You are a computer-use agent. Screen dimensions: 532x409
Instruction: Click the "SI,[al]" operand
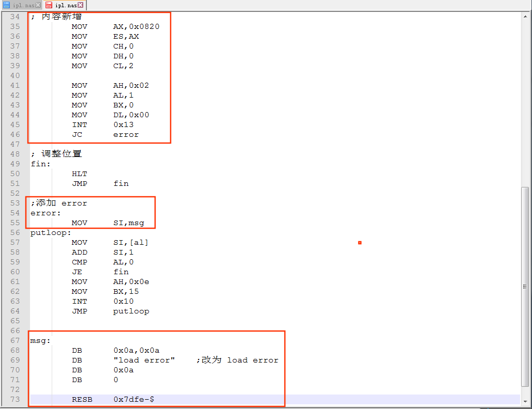tap(131, 243)
